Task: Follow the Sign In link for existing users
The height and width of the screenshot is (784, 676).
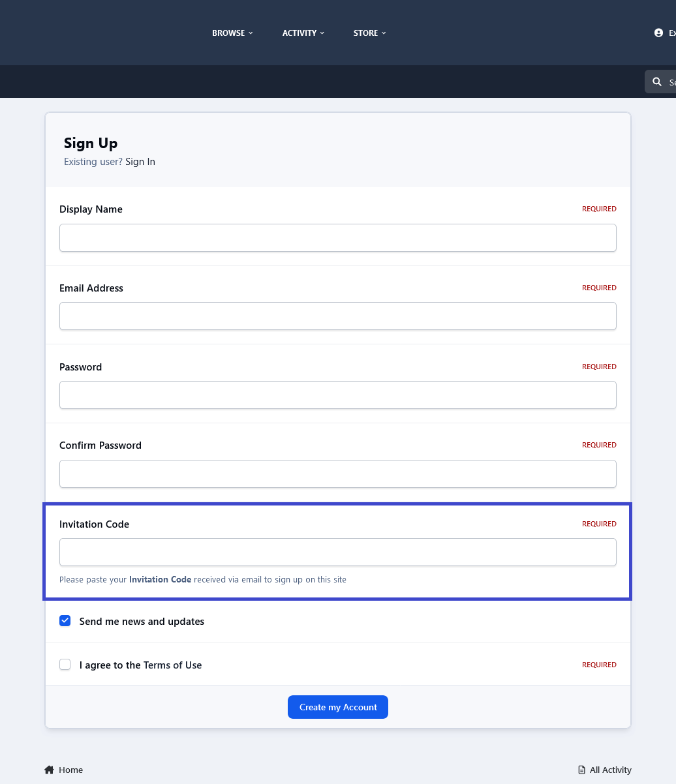Action: pyautogui.click(x=140, y=162)
